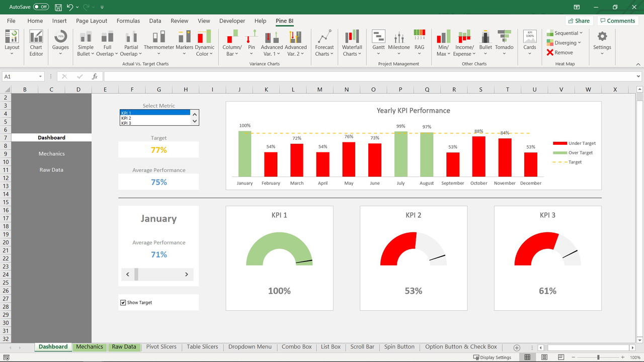Open the Chart Editor tool
644x362 pixels.
tap(36, 43)
